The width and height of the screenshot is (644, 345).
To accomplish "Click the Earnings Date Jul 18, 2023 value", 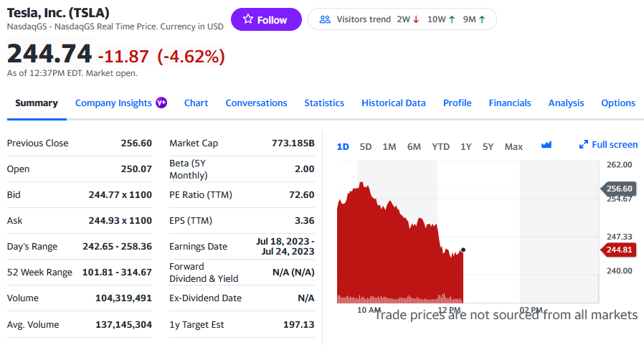I will (285, 247).
